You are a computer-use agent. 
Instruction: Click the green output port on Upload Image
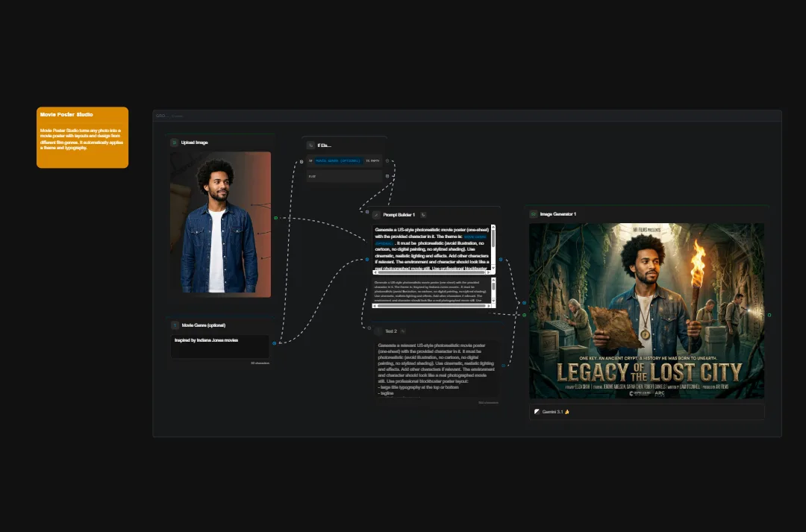coord(275,219)
